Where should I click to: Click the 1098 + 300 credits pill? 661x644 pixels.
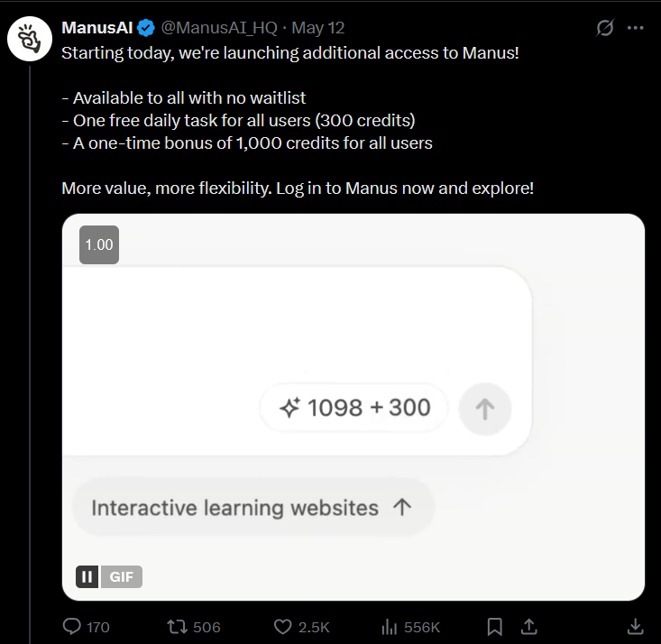(353, 408)
